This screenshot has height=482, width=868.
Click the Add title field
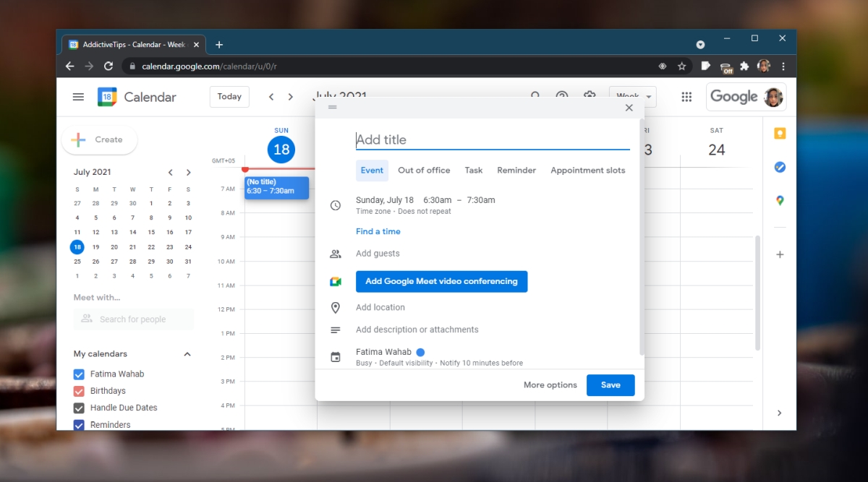pos(493,140)
